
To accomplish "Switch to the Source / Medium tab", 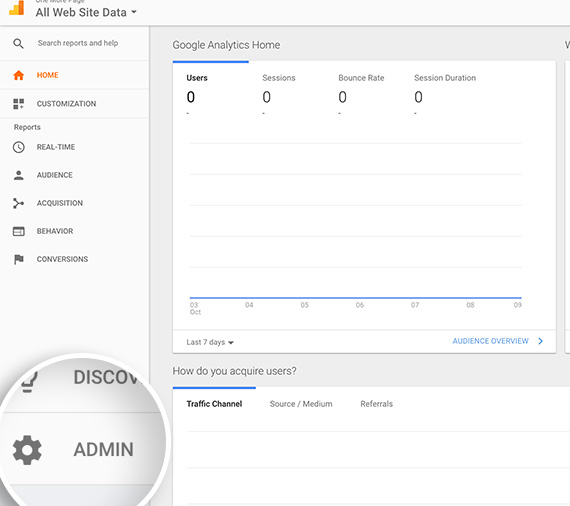I will pyautogui.click(x=301, y=404).
